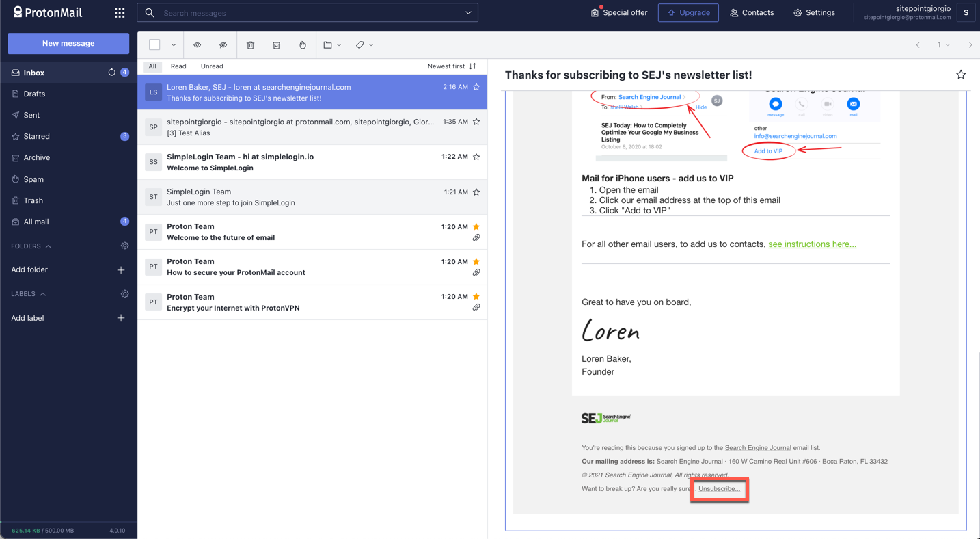Open the Label as dropdown
980x539 pixels.
pos(364,45)
